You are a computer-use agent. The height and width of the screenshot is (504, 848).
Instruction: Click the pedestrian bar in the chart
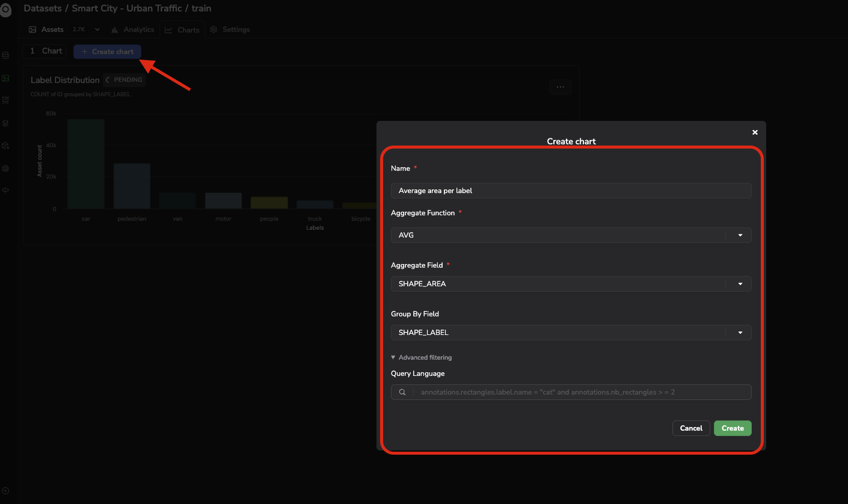point(132,186)
